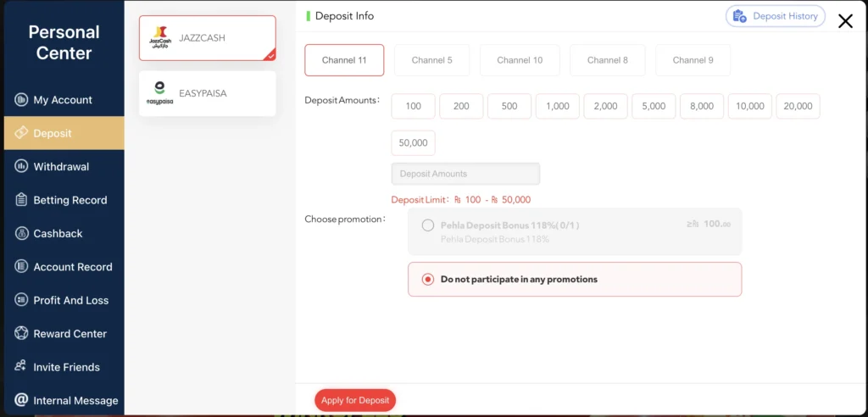Click Apply for Deposit button
Viewport: 868px width, 417px height.
(x=355, y=400)
